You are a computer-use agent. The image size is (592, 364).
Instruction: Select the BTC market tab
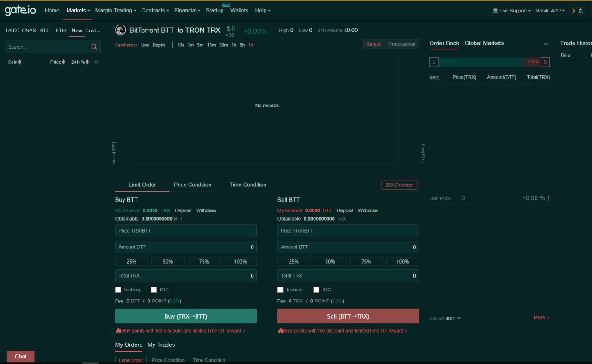point(45,31)
